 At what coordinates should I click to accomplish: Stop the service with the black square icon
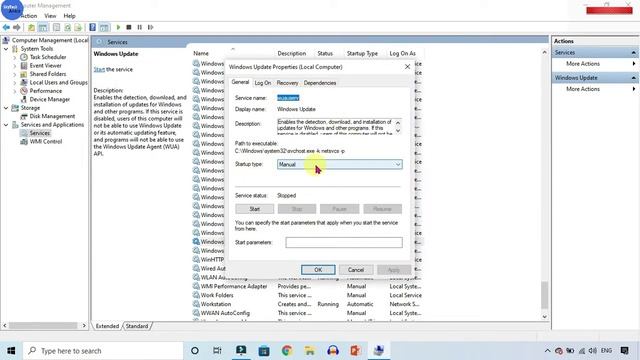pos(129,27)
